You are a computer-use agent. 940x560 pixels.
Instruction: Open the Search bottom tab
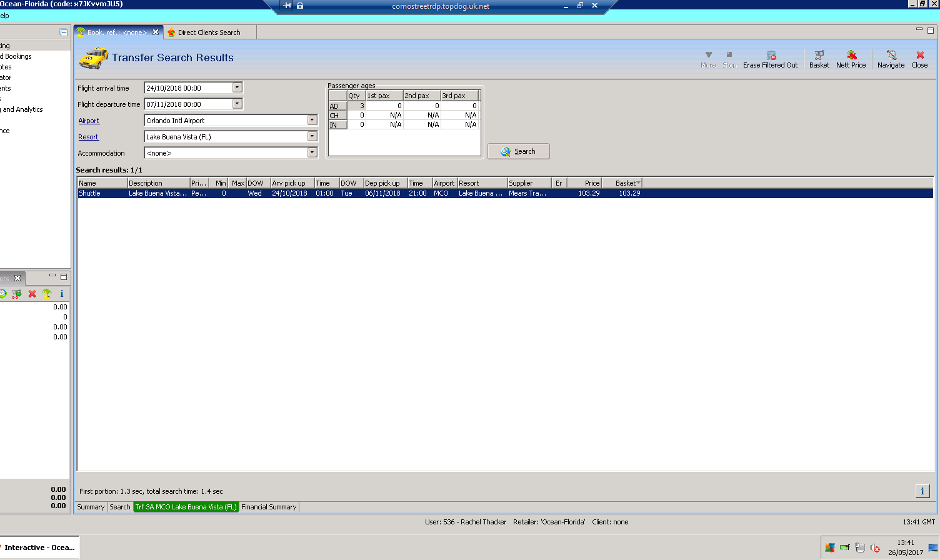click(120, 507)
